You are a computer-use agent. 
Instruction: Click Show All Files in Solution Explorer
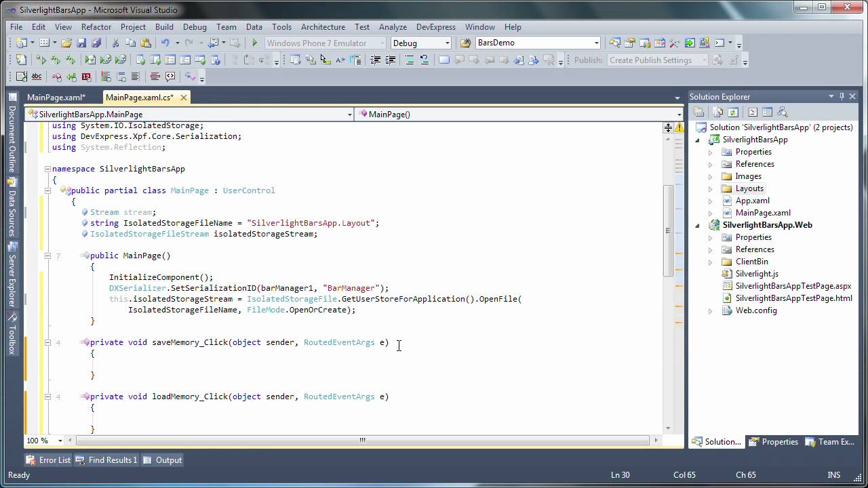[x=718, y=112]
